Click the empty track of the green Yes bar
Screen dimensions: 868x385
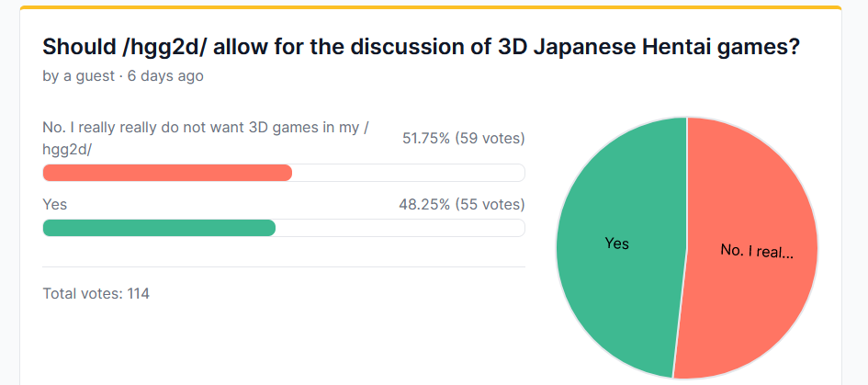[400, 228]
